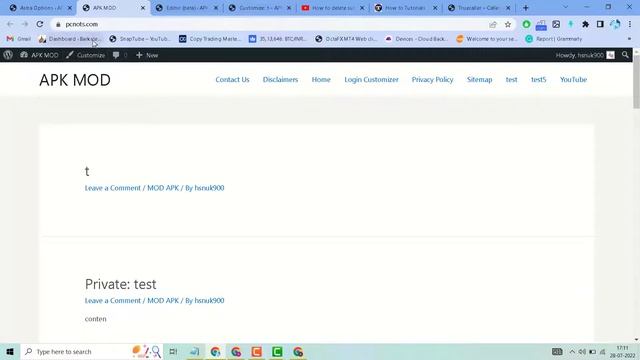Screen dimensions: 640x360
Task: Open the OctaFX MT4 Web bookmark
Action: pyautogui.click(x=346, y=39)
